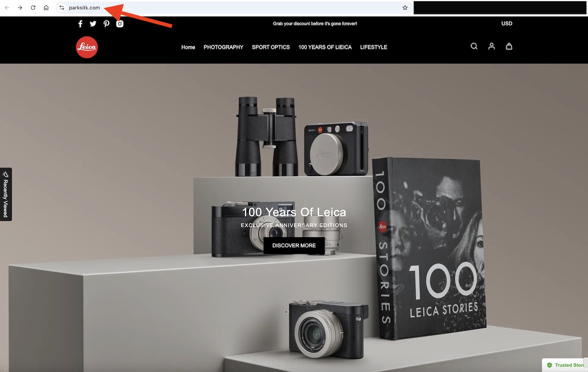Click the red Leica logo
The width and height of the screenshot is (588, 372).
(x=87, y=47)
